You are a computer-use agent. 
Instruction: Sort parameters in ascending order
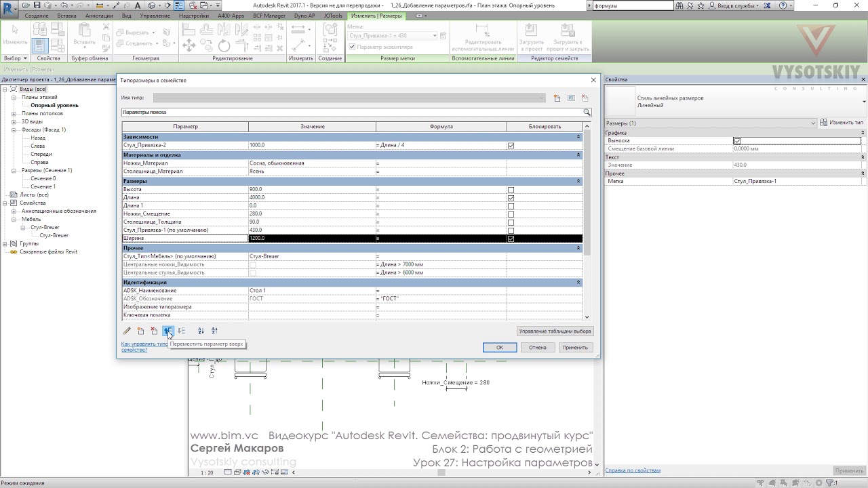click(201, 331)
